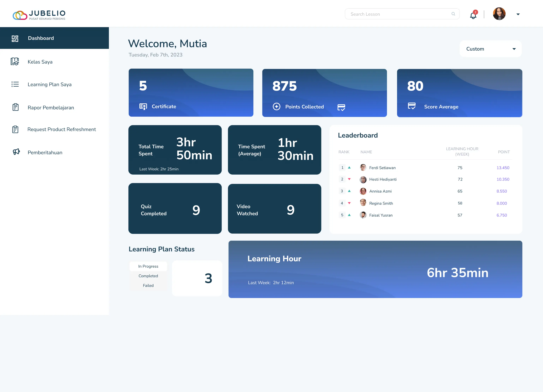Click Faisal Yusran's avatar
This screenshot has width=543, height=392.
363,215
